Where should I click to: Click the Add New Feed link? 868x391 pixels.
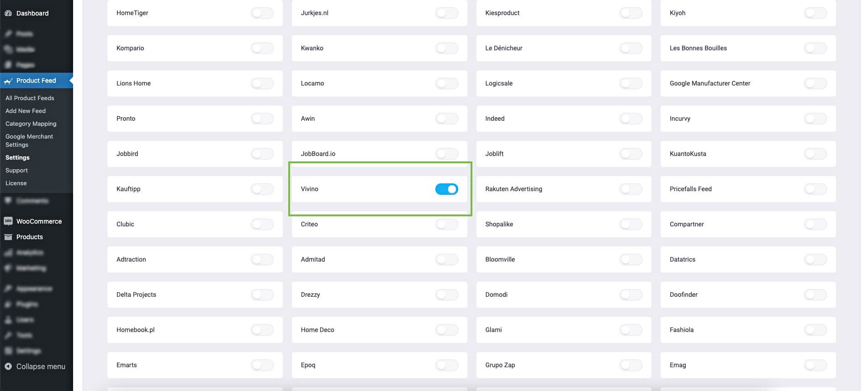25,111
